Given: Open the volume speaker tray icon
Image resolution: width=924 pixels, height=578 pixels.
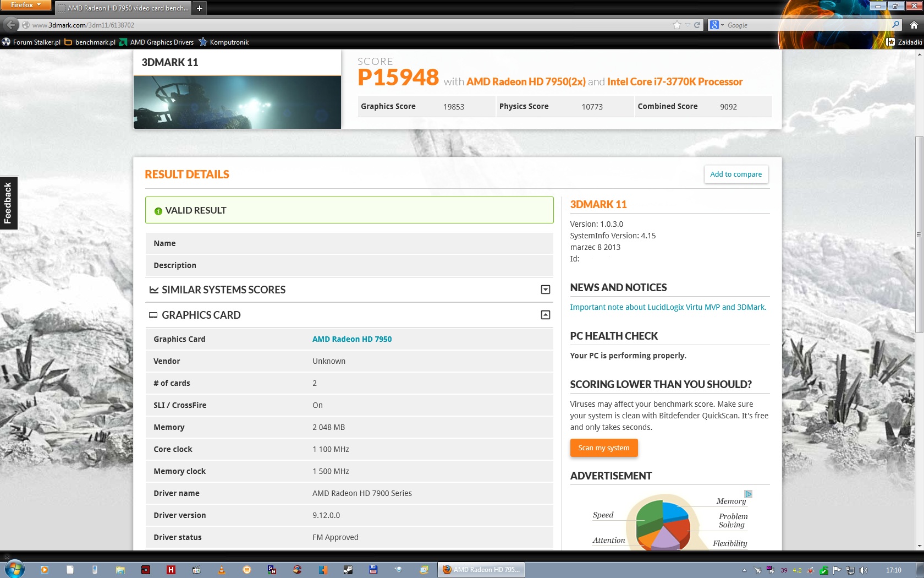Looking at the screenshot, I should [864, 570].
